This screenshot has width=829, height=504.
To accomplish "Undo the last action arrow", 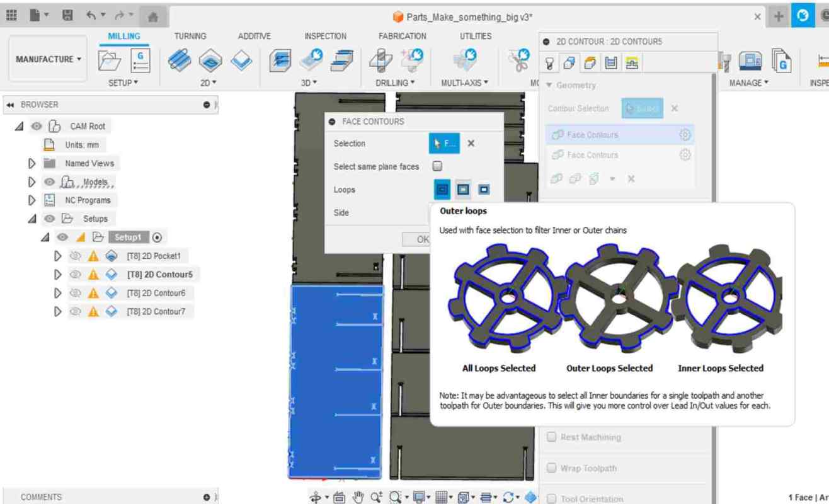I will [91, 16].
